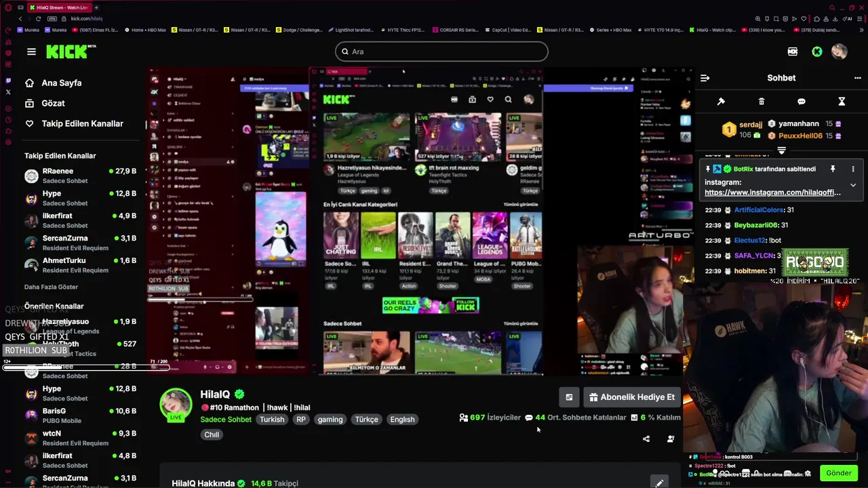The width and height of the screenshot is (868, 488).
Task: Click the Opera browser menu logo
Action: 8,7
